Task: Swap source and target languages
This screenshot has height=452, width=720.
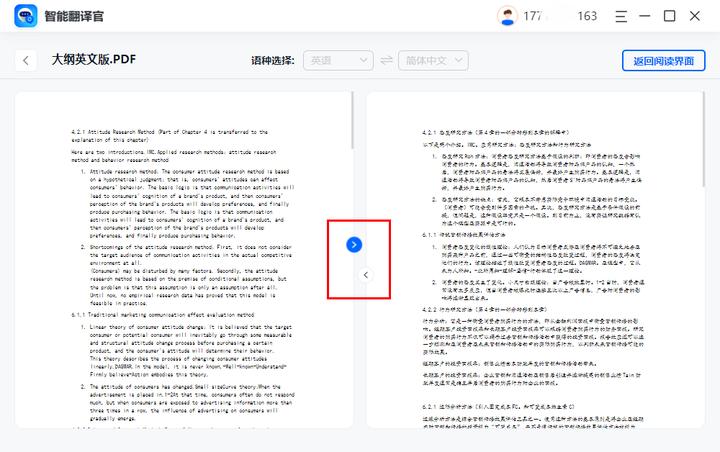Action: pos(387,60)
